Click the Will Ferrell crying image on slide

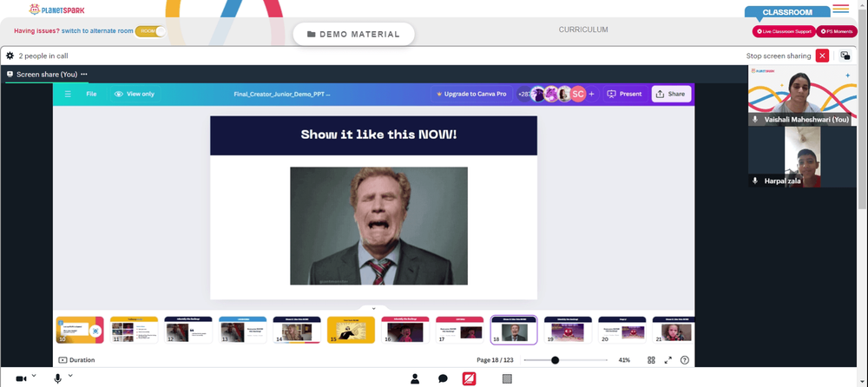tap(378, 226)
